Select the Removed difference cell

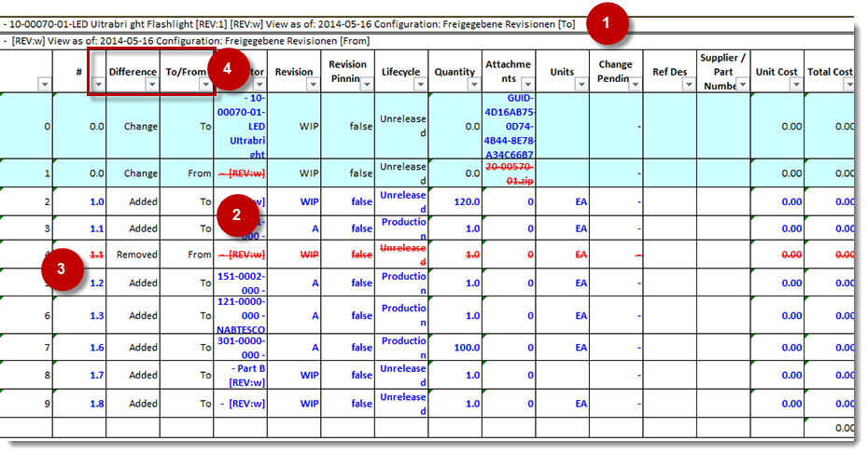coord(133,255)
